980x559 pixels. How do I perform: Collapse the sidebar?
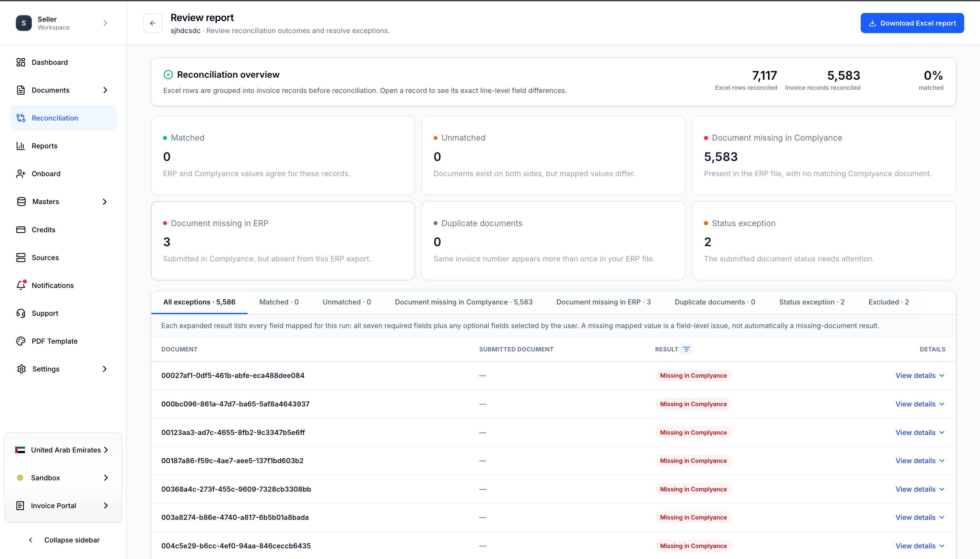(x=64, y=540)
